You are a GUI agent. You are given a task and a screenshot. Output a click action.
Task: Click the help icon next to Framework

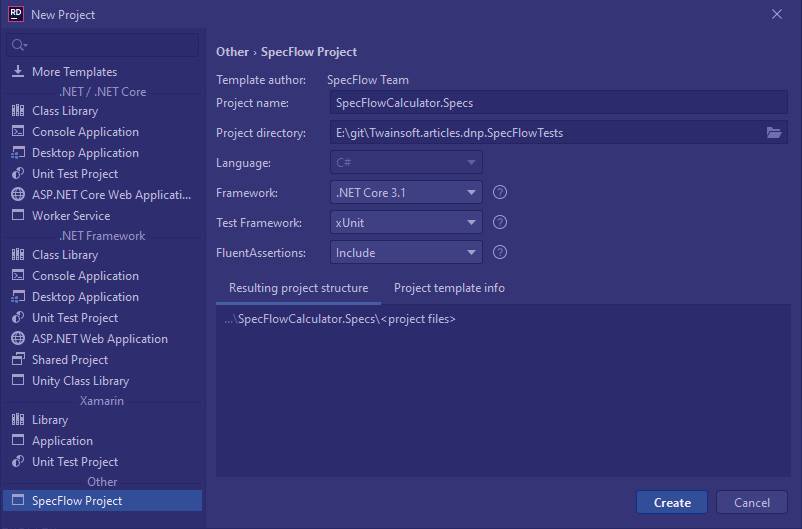click(x=500, y=192)
